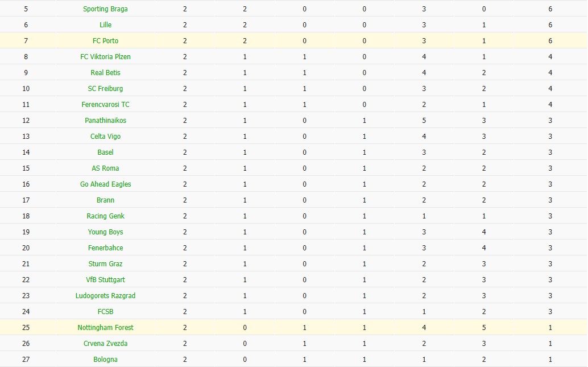Click Nottingham Forest in the highlighted row
This screenshot has width=588, height=367.
[x=105, y=328]
